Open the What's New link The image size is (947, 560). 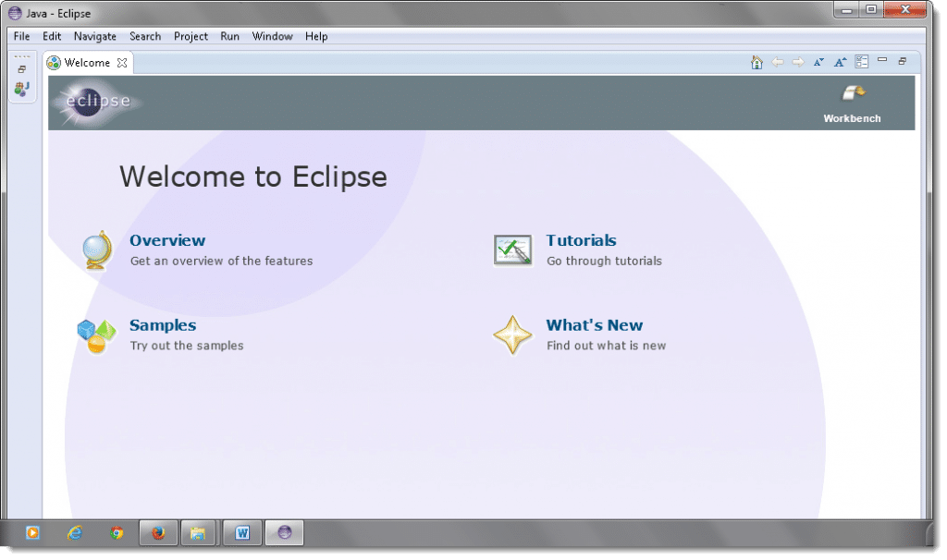(x=595, y=325)
